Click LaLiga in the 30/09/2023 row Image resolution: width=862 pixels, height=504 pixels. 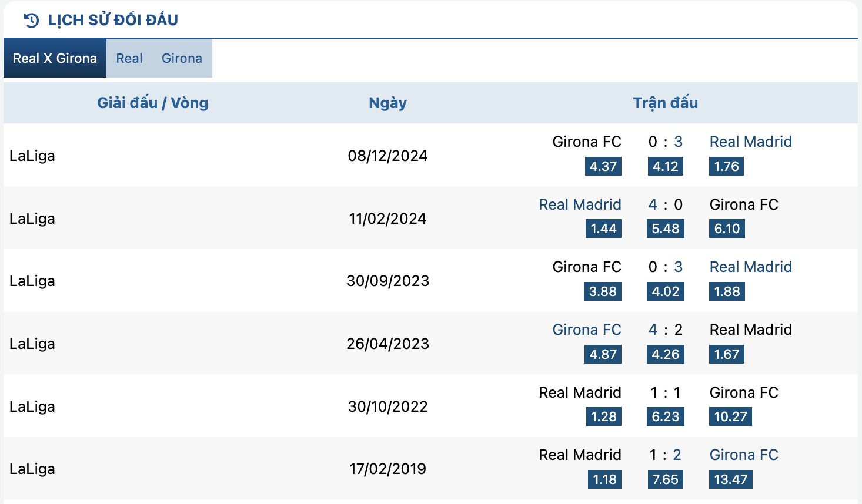pyautogui.click(x=32, y=281)
